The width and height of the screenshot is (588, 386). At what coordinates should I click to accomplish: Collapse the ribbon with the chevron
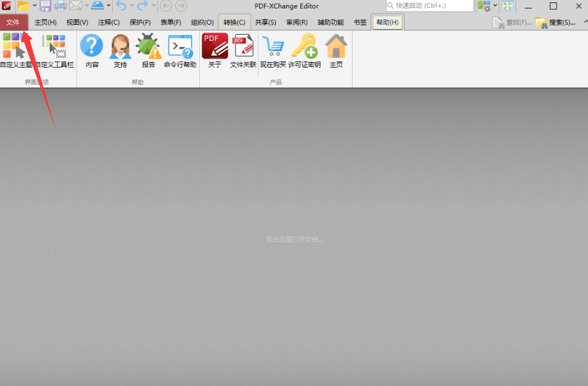(x=586, y=22)
